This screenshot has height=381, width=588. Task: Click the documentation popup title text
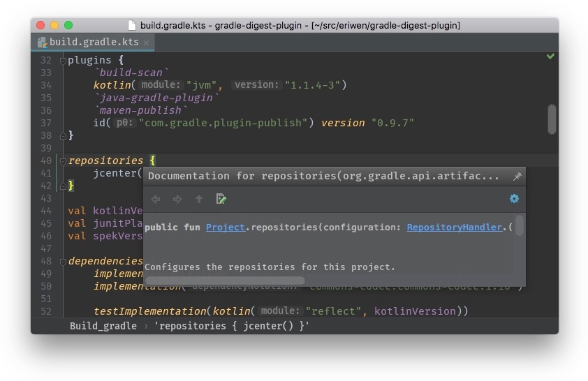(323, 176)
